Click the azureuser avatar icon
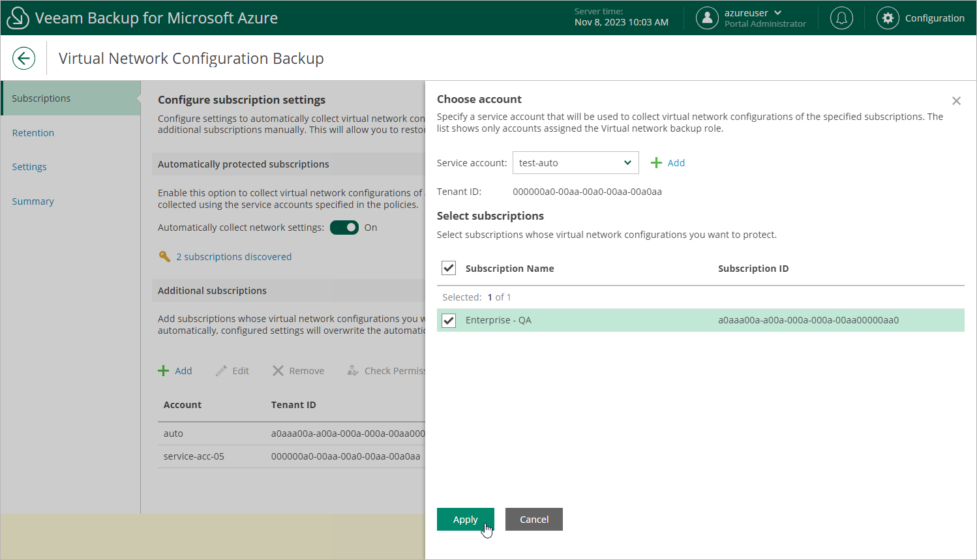The height and width of the screenshot is (560, 977). [707, 18]
